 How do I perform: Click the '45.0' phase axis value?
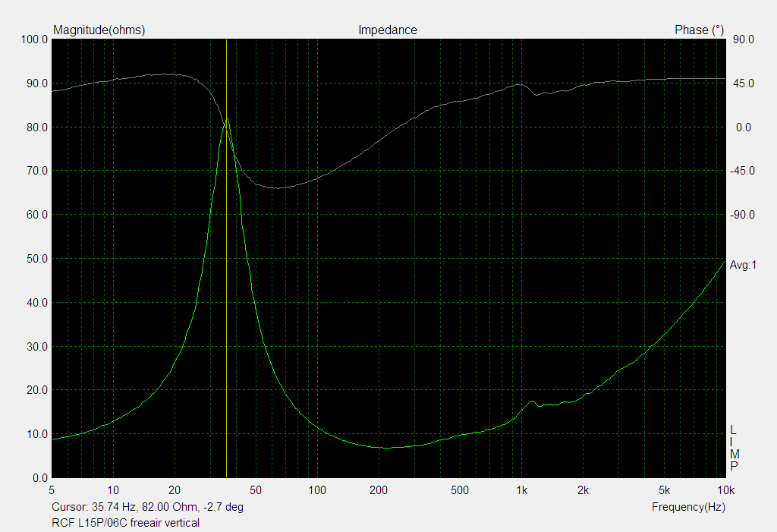744,83
